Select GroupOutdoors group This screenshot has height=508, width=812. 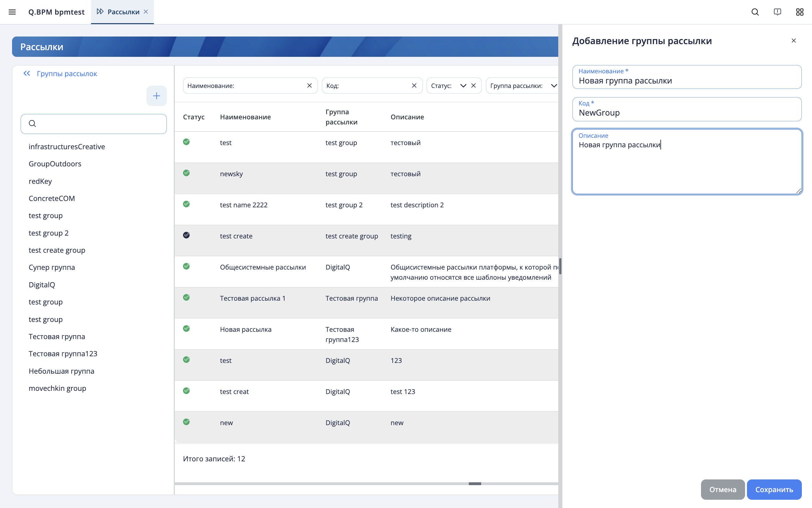pos(55,164)
